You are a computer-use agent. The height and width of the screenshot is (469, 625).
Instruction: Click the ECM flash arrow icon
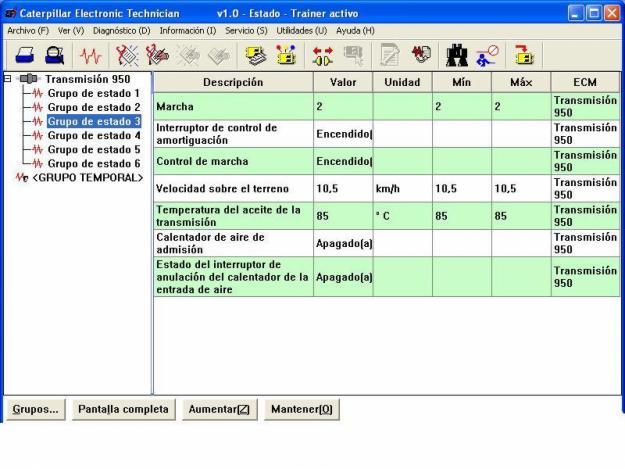coord(524,55)
